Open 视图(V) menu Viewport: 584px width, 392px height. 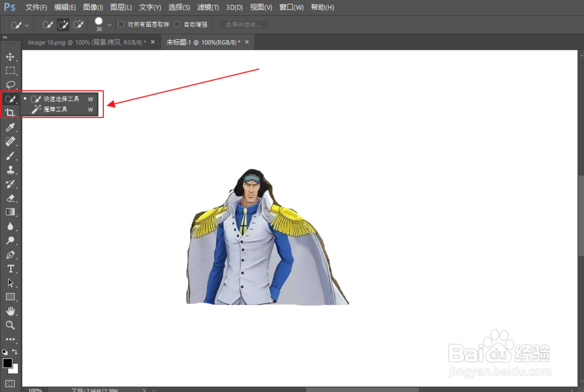point(260,8)
